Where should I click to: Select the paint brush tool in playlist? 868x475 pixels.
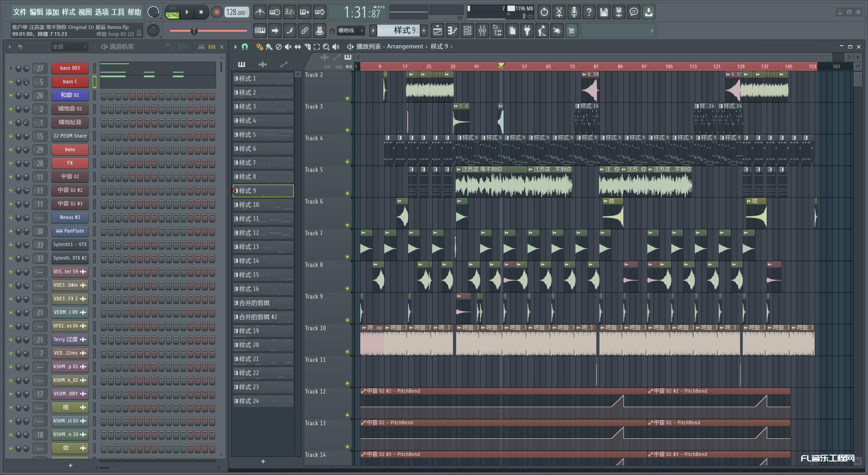click(269, 47)
